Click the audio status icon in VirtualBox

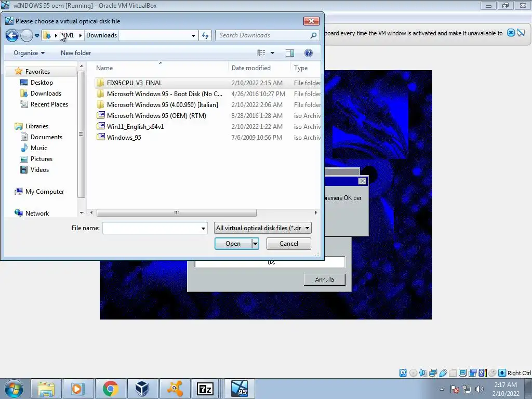click(423, 373)
